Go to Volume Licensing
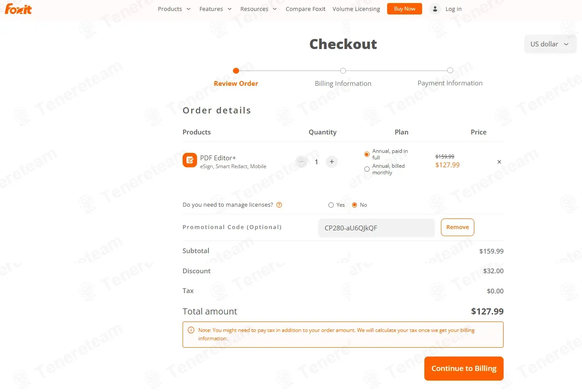Image resolution: width=582 pixels, height=392 pixels. pos(356,9)
